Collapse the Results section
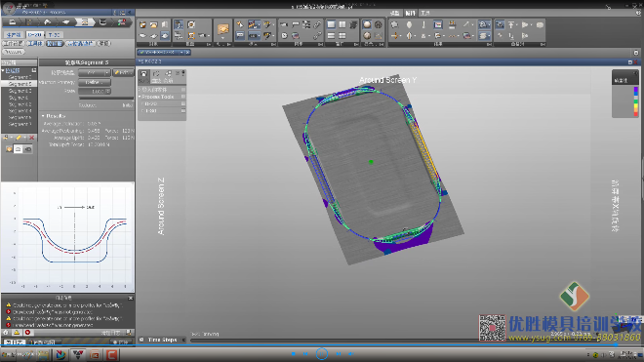644x362 pixels. pos(43,116)
